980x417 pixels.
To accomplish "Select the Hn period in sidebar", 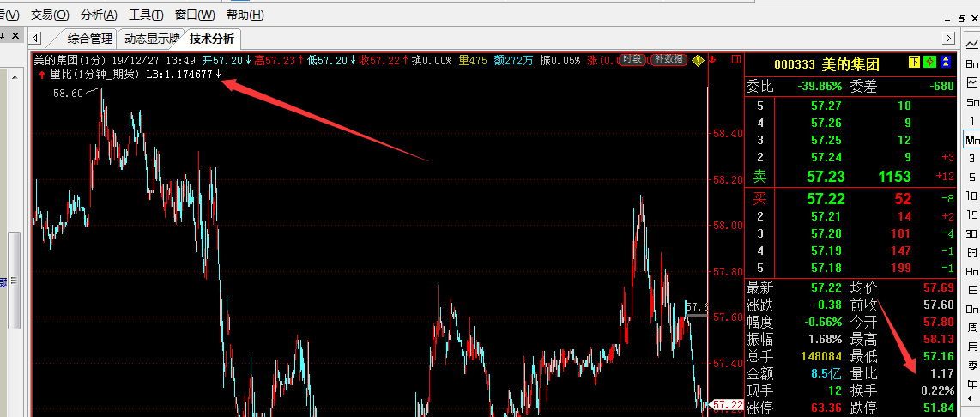I will (972, 272).
